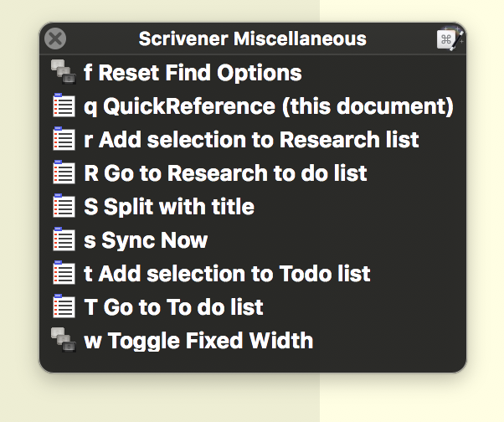Image resolution: width=504 pixels, height=422 pixels.
Task: Click the list icon beside Sync Now
Action: coord(64,239)
